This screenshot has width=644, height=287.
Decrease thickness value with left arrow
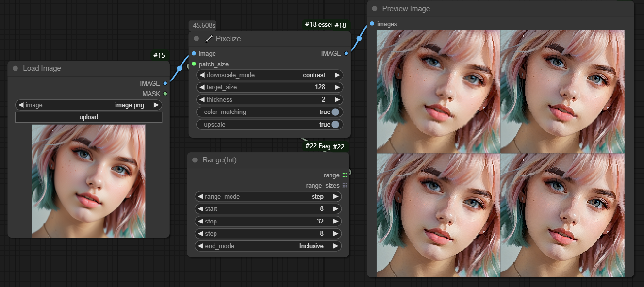(x=202, y=100)
